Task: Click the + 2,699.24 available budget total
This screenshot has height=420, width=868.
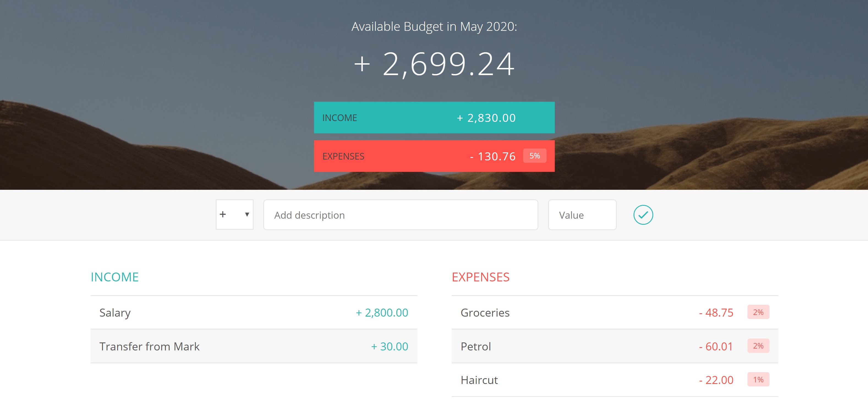Action: click(x=434, y=64)
